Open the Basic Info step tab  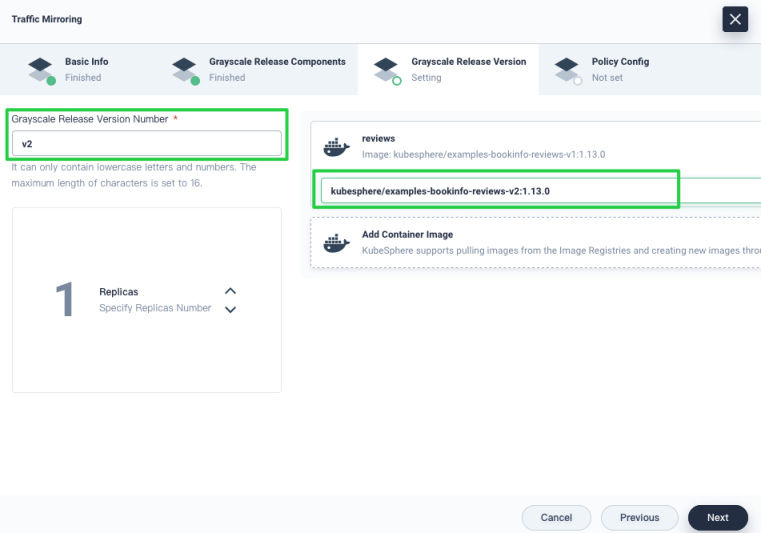click(86, 69)
